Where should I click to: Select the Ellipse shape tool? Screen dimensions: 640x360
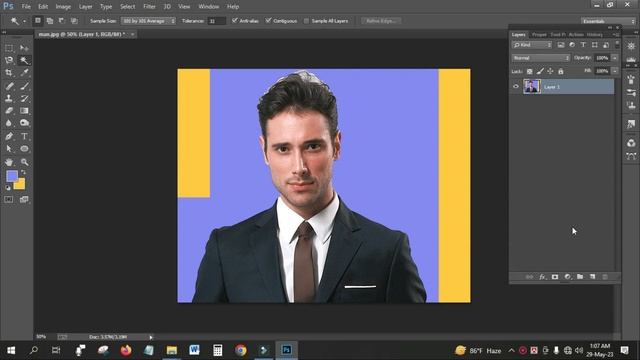(24, 149)
